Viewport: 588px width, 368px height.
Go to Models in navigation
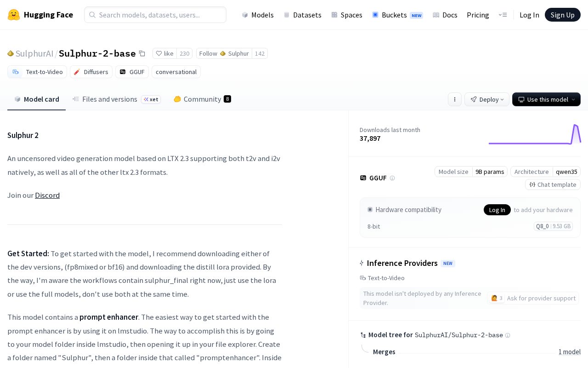click(258, 15)
